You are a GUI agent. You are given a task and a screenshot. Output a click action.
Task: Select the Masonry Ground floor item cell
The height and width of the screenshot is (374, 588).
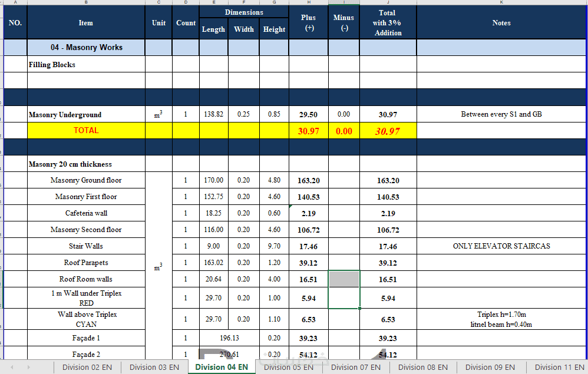coord(86,180)
